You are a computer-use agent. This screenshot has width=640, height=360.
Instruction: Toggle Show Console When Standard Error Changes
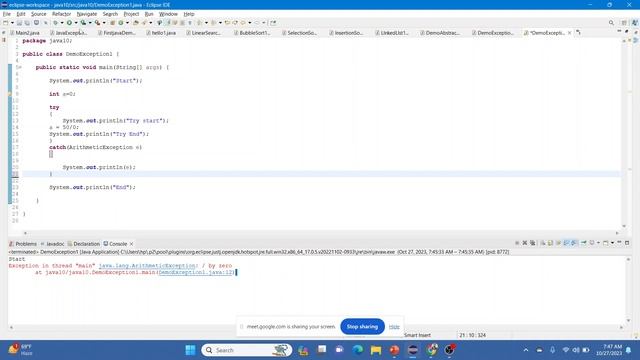coord(573,243)
